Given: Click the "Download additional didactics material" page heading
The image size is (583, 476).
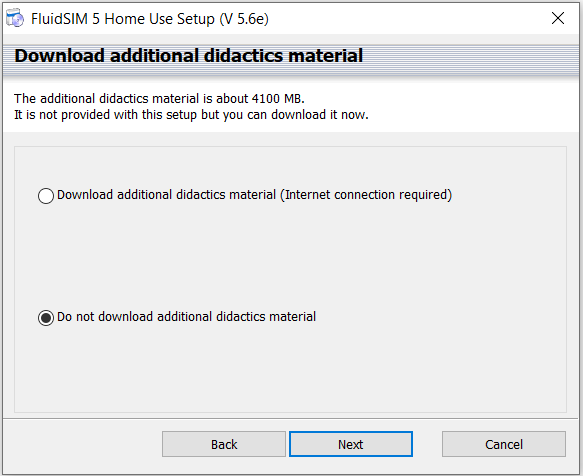Looking at the screenshot, I should (189, 56).
